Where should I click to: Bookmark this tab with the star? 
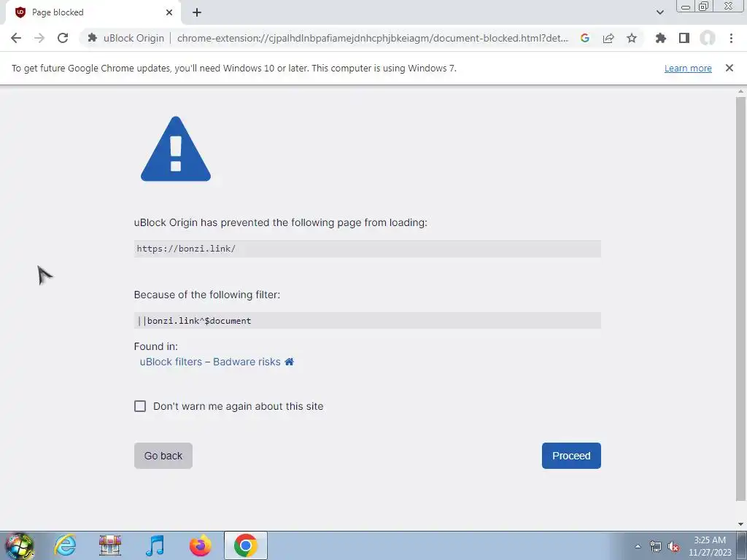click(x=632, y=38)
